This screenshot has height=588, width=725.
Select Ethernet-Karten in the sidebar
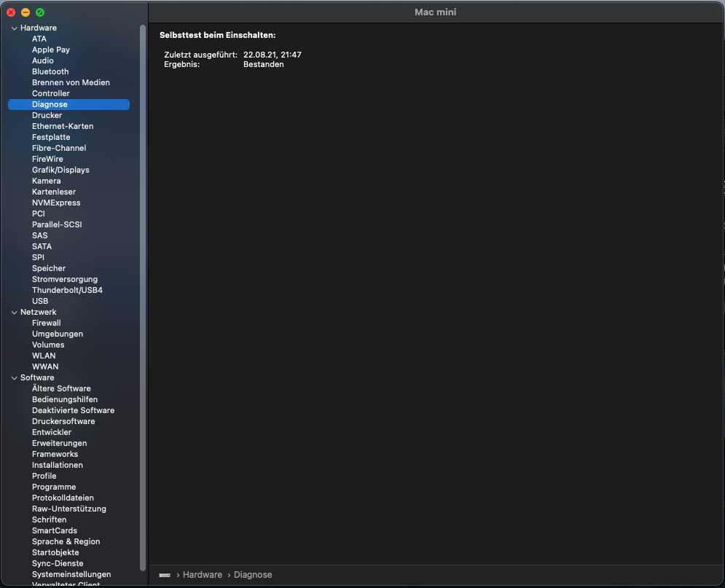(63, 126)
